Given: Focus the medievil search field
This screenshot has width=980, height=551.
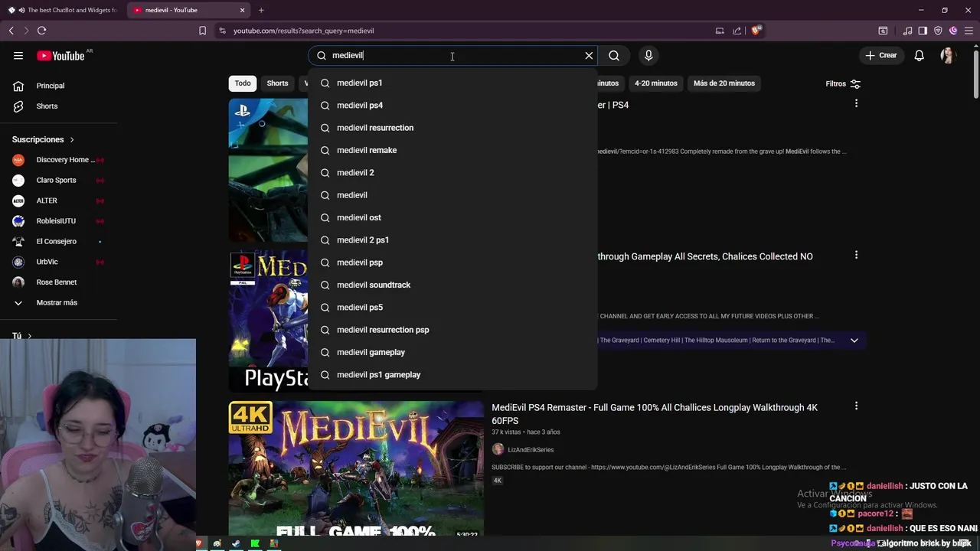Looking at the screenshot, I should point(452,55).
